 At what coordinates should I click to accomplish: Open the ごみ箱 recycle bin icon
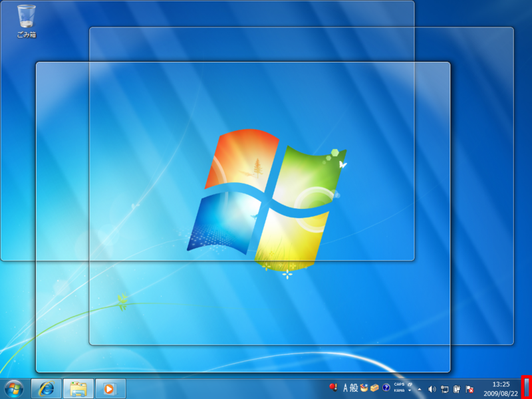27,21
